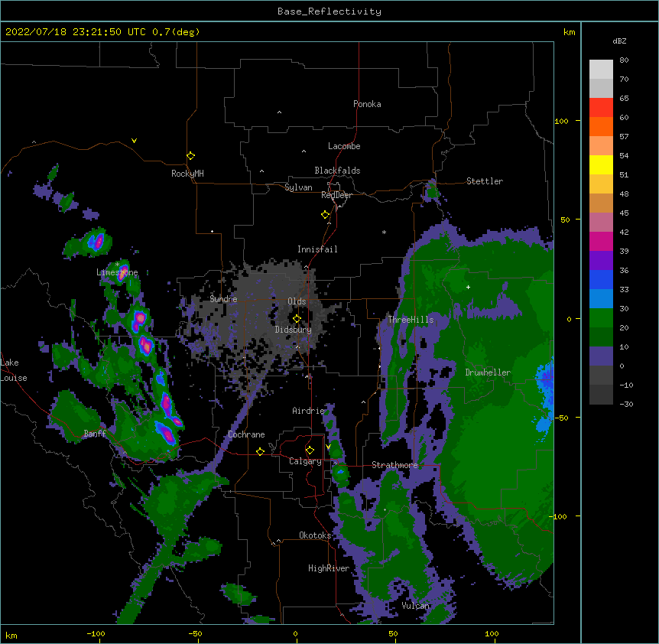Click the Calgary label
Screen dimensions: 659x644
305,461
